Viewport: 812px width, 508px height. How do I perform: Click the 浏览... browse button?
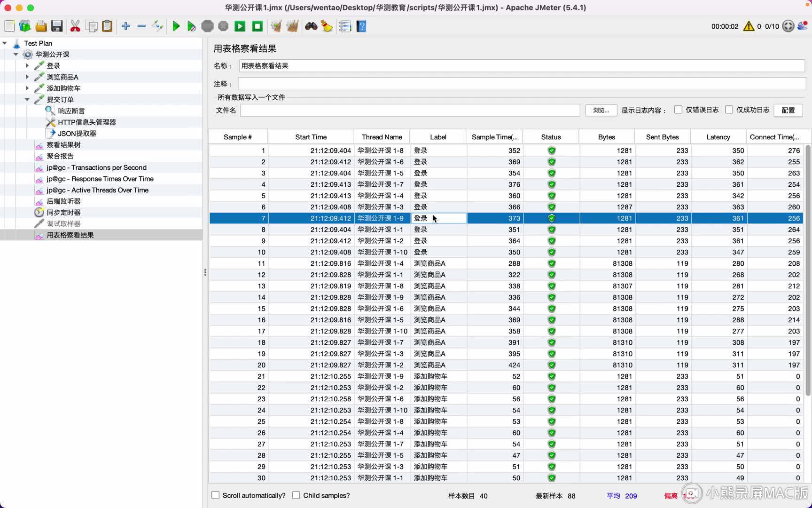coord(601,110)
